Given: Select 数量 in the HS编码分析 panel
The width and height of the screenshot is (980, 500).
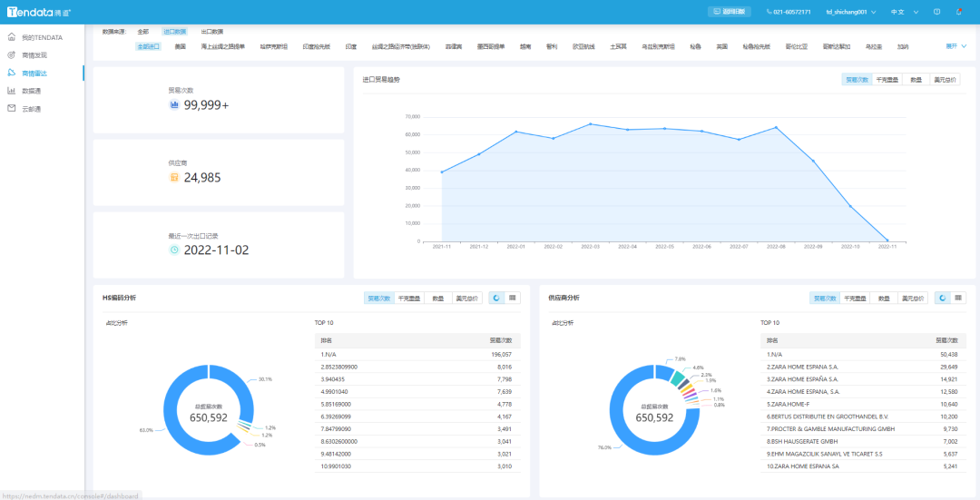Looking at the screenshot, I should click(x=438, y=299).
